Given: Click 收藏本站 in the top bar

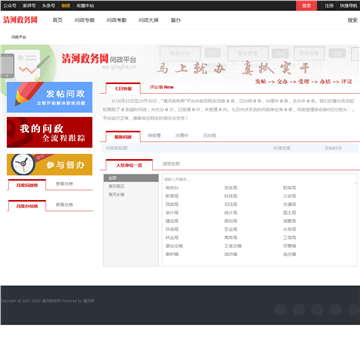Looking at the screenshot, I should [85, 6].
